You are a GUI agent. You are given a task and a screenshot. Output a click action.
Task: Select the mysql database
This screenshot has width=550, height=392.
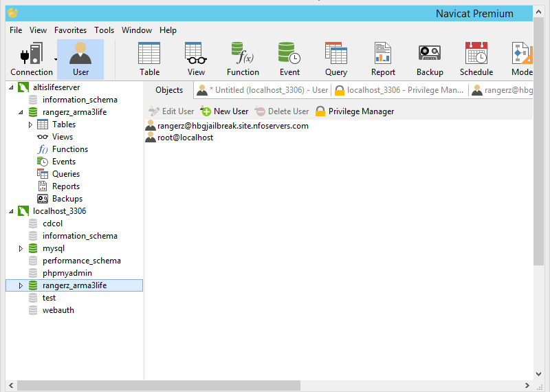54,248
